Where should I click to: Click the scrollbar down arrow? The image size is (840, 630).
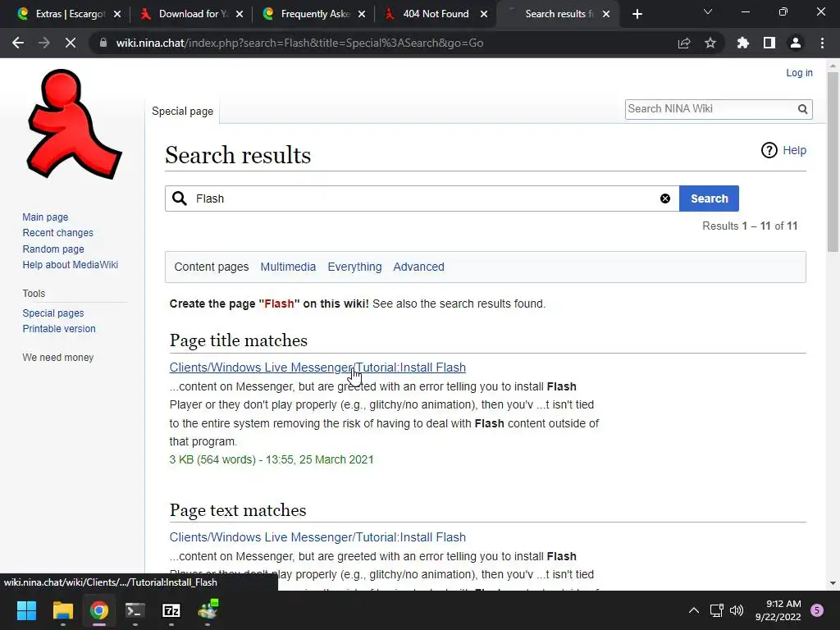pos(833,583)
